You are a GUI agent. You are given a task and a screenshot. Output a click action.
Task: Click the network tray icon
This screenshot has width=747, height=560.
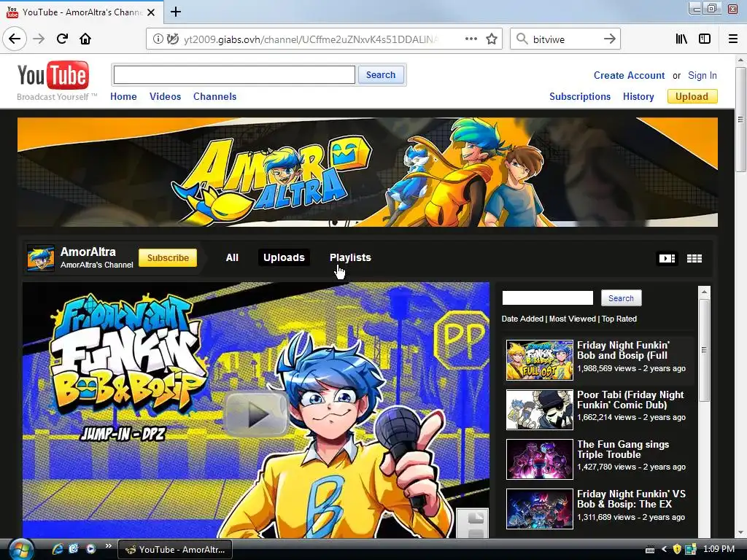[x=691, y=550]
